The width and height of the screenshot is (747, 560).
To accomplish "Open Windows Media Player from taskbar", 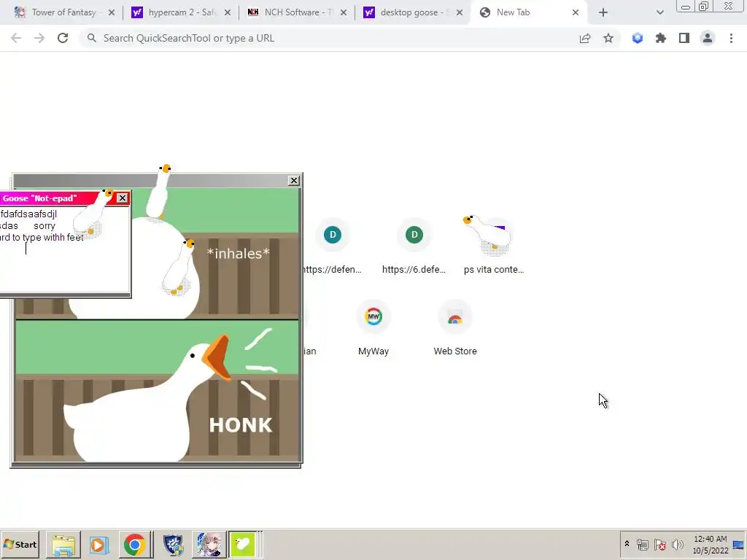I will (99, 545).
